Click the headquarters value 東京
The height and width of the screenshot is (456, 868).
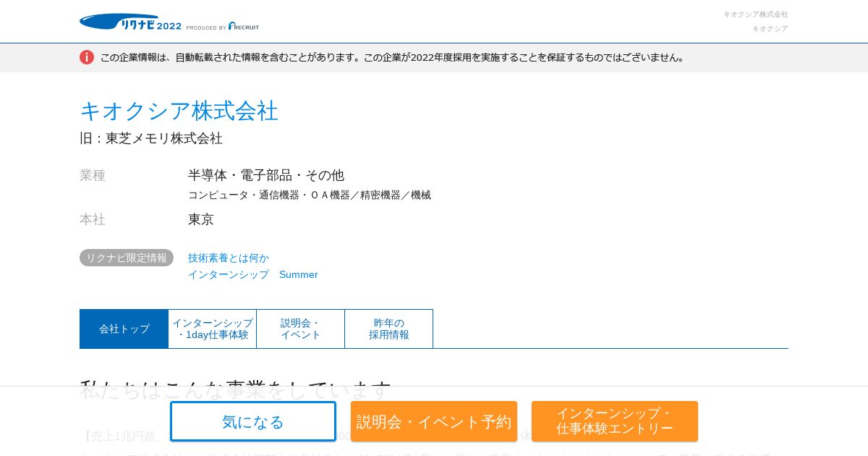pos(201,219)
